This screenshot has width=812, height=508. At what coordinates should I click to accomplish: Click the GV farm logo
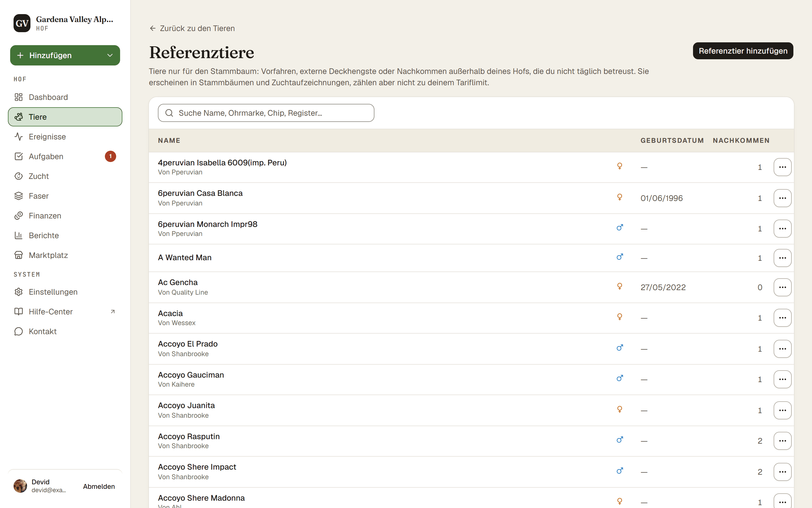point(22,23)
